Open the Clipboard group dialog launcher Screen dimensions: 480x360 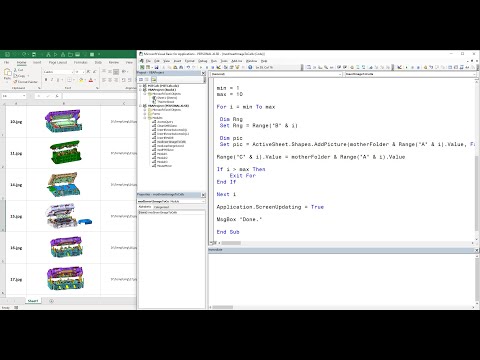(x=39, y=88)
